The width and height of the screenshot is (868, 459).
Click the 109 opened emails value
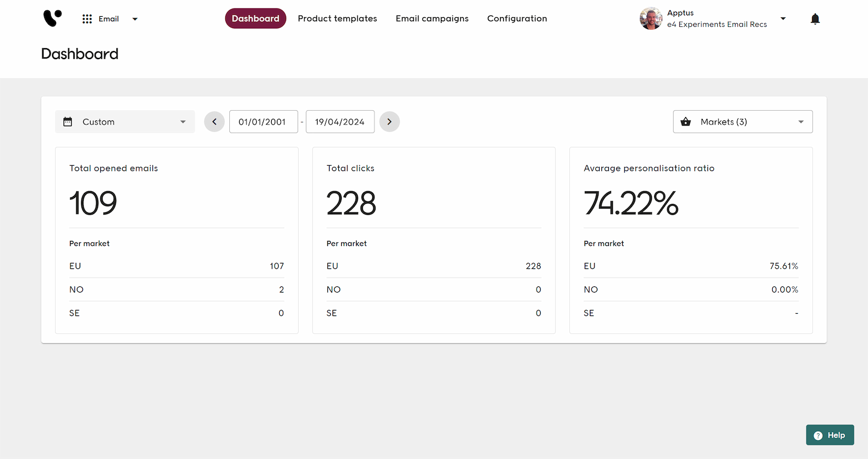(93, 203)
